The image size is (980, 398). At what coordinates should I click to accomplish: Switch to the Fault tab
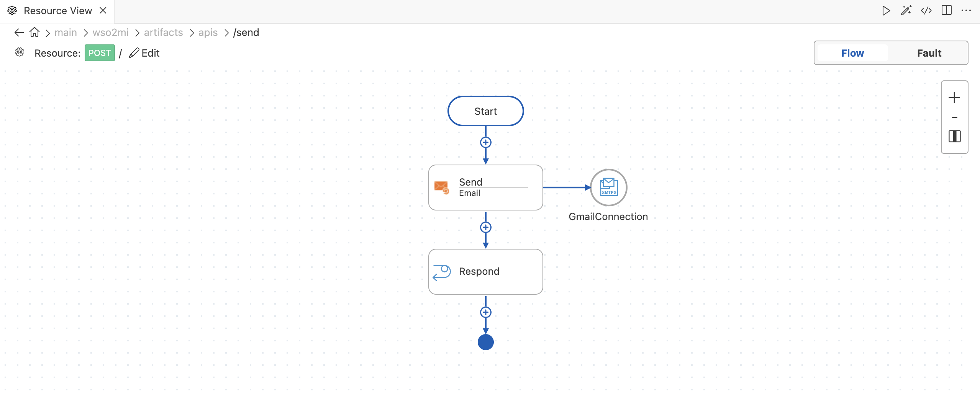tap(929, 53)
